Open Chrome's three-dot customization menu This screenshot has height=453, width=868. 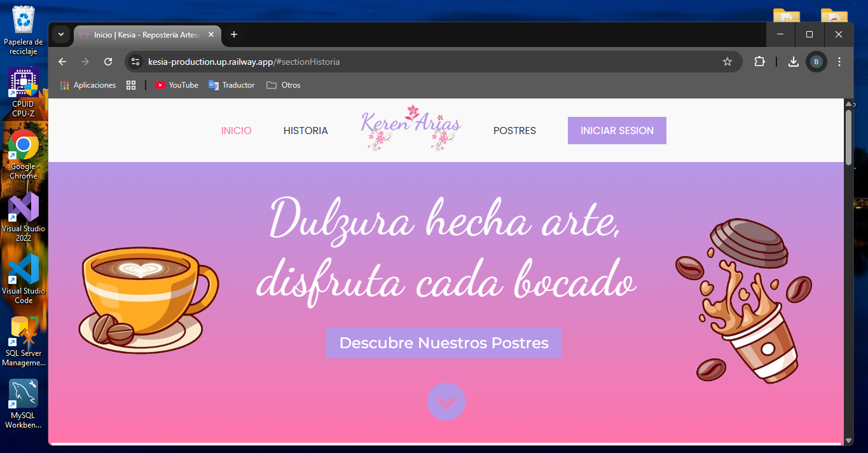839,62
